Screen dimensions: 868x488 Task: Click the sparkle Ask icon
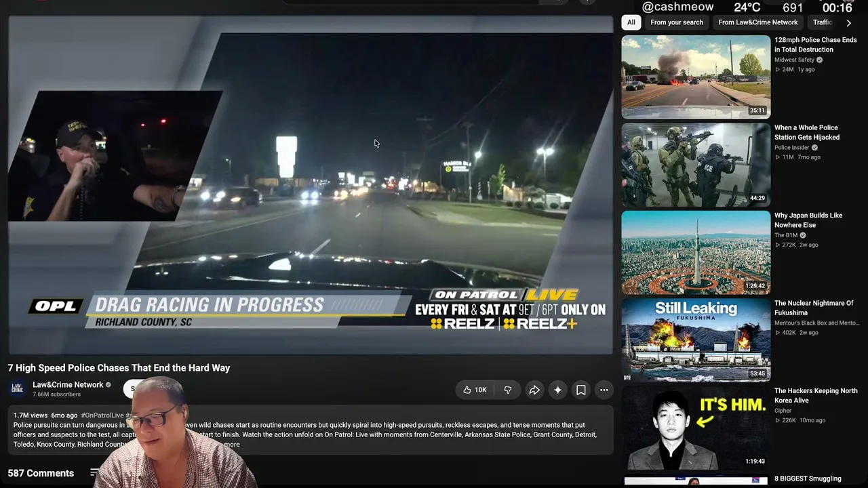coord(557,390)
